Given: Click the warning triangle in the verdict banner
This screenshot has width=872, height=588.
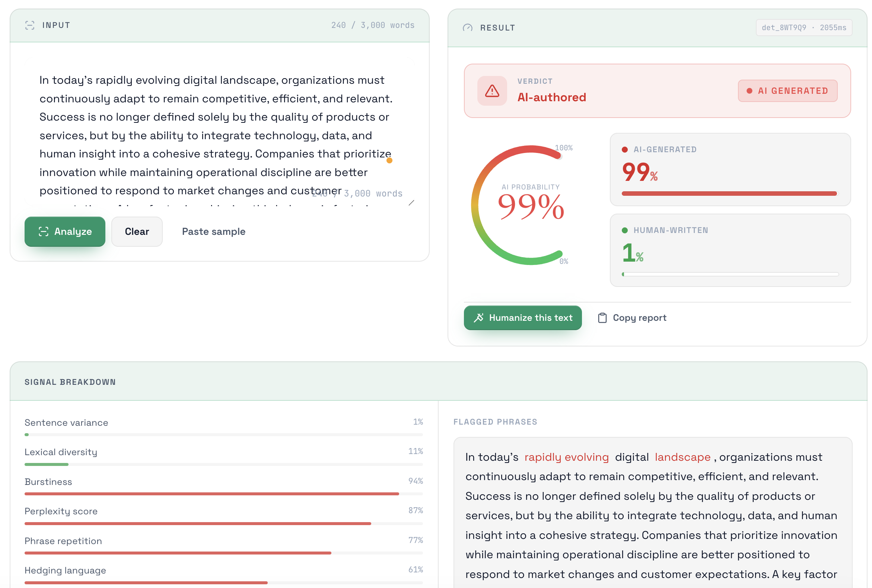Looking at the screenshot, I should 491,91.
